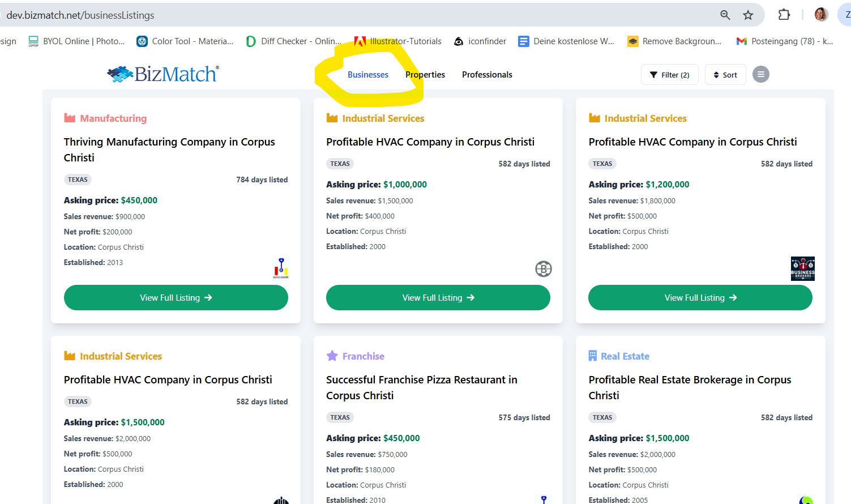Viewport: 851px width, 504px height.
Task: Open the hamburger menu icon
Action: (x=760, y=74)
